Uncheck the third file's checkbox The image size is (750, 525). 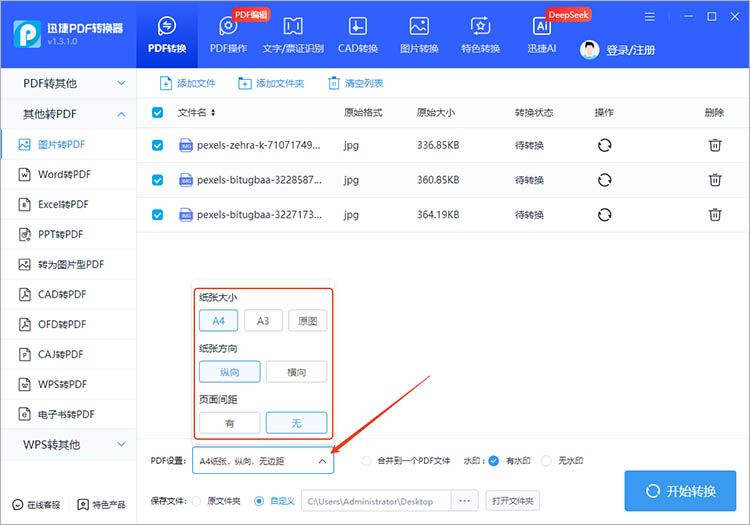click(158, 214)
